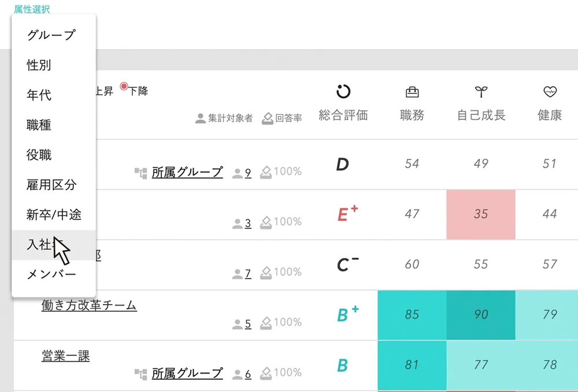Open the 属性選択 dropdown
Screen dimensions: 578x392
coord(32,9)
